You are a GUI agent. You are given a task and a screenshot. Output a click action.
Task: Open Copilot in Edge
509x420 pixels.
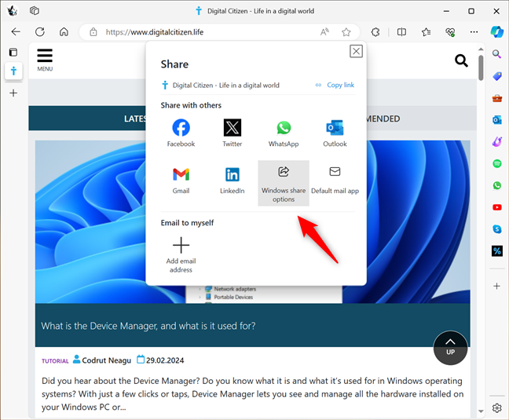[x=496, y=31]
